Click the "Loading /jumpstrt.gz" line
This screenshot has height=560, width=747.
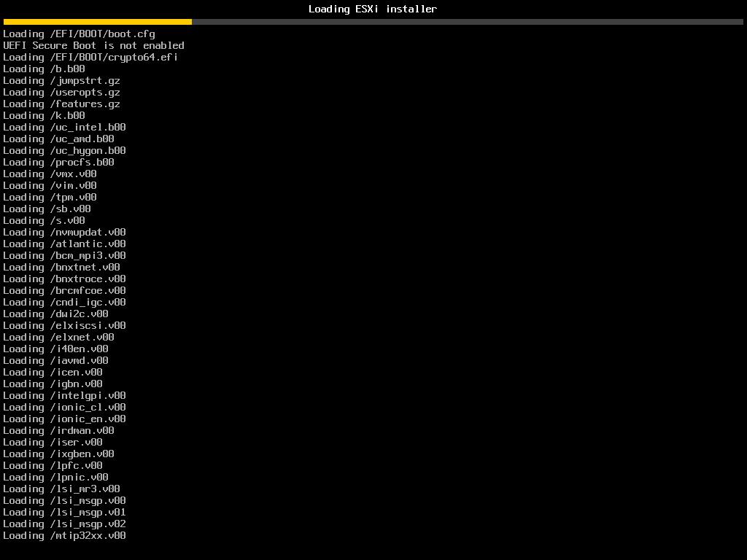point(61,80)
